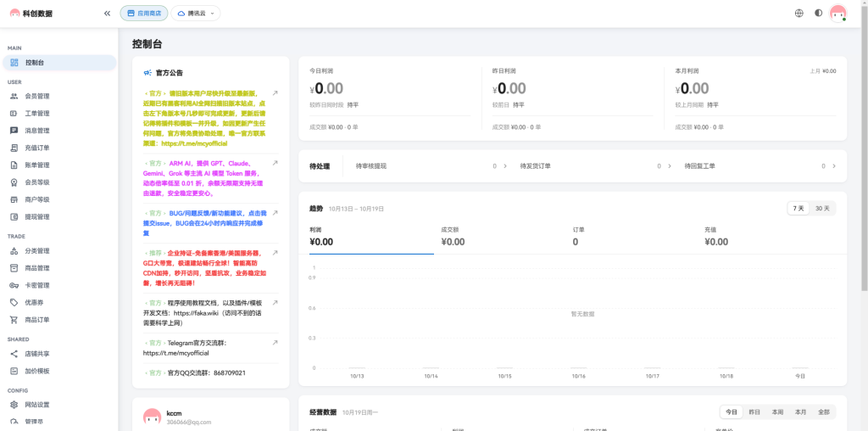Expand 待回复工单 pending item chevron
Screen dimensions: 868x431
(834, 165)
